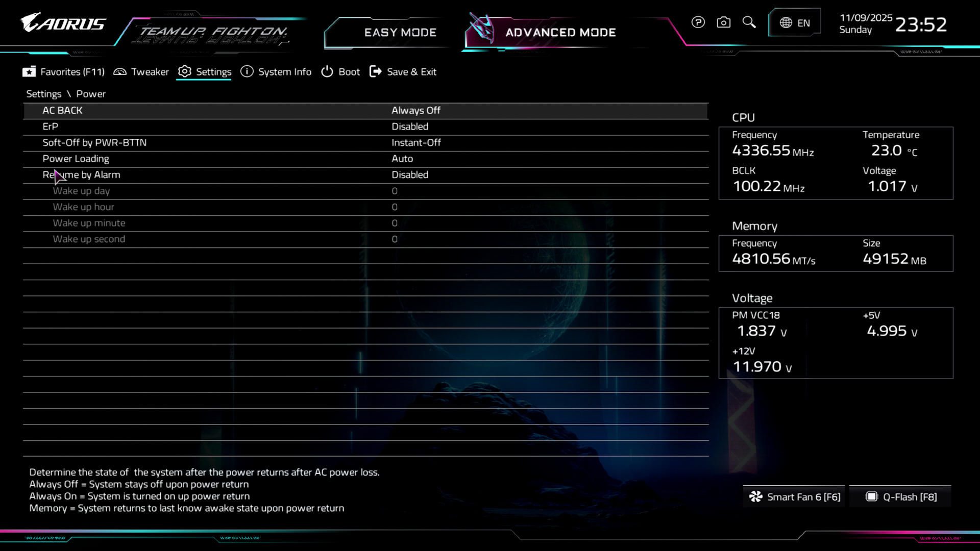Image resolution: width=980 pixels, height=551 pixels.
Task: Launch Q-Flash utility button
Action: click(x=901, y=497)
